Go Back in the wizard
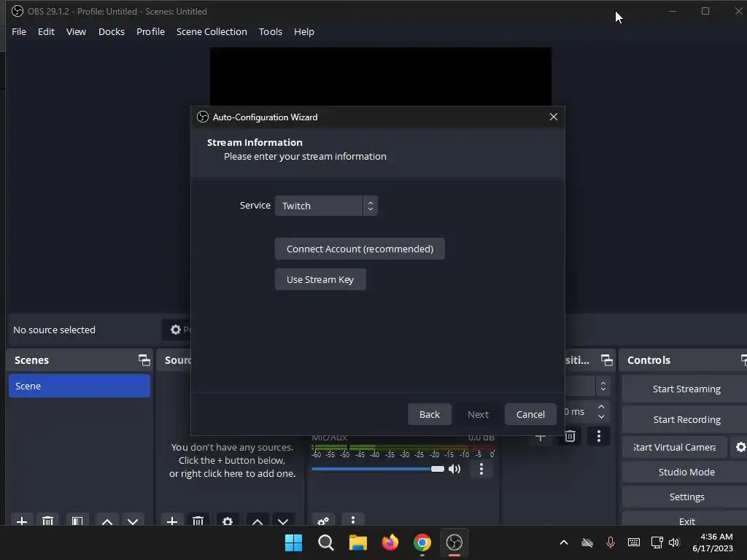This screenshot has height=560, width=747. [x=429, y=414]
